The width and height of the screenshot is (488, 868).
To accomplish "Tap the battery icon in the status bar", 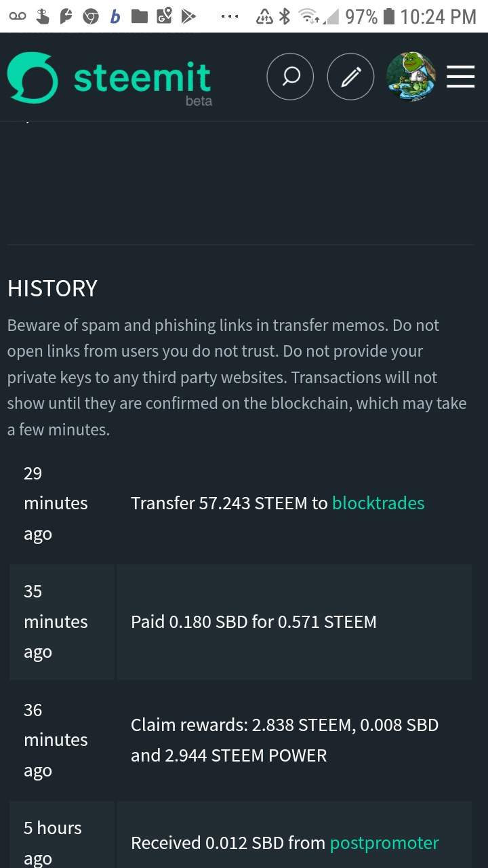I will coord(388,16).
